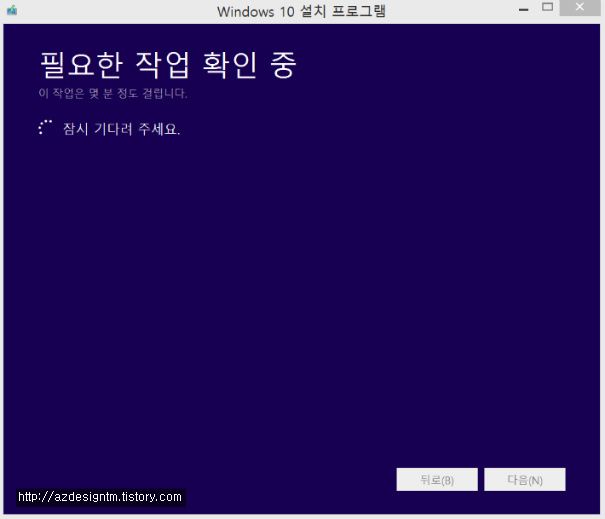Close the Windows 10 설치 프로그램 window
The height and width of the screenshot is (519, 605).
[x=580, y=7]
